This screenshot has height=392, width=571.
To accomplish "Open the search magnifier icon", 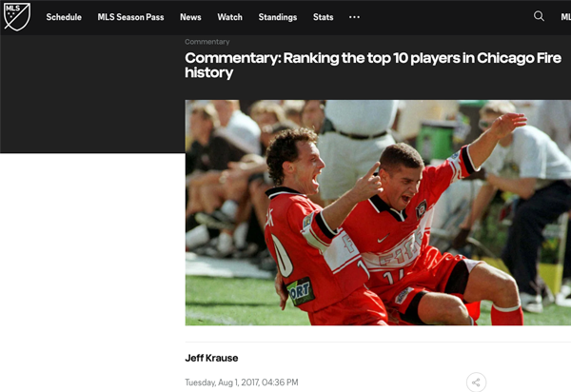I will click(539, 16).
